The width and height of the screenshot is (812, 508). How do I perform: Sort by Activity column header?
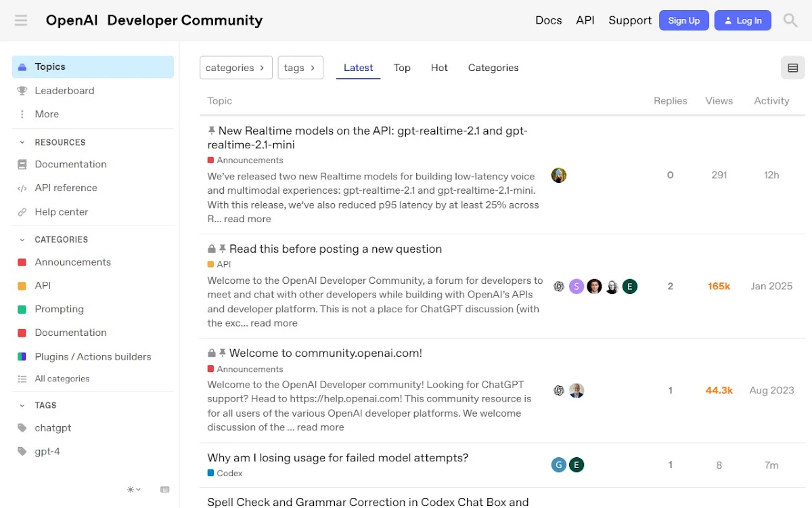click(x=772, y=101)
